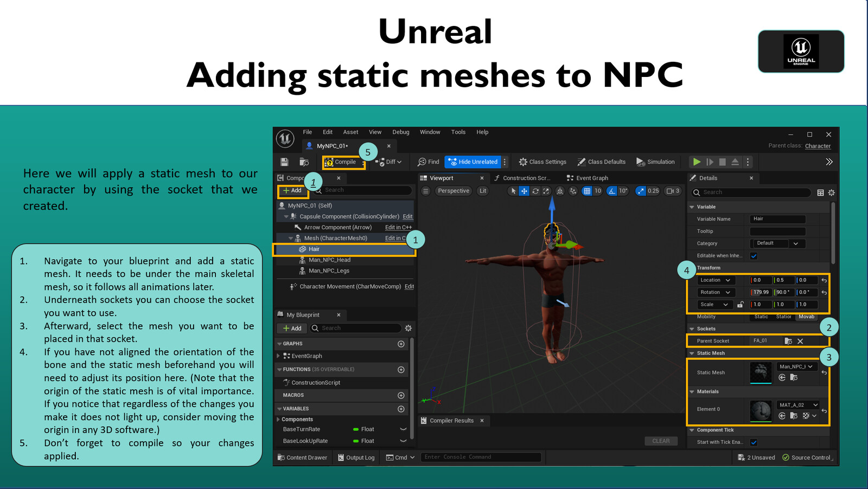868x489 pixels.
Task: Open Class Settings
Action: point(542,162)
